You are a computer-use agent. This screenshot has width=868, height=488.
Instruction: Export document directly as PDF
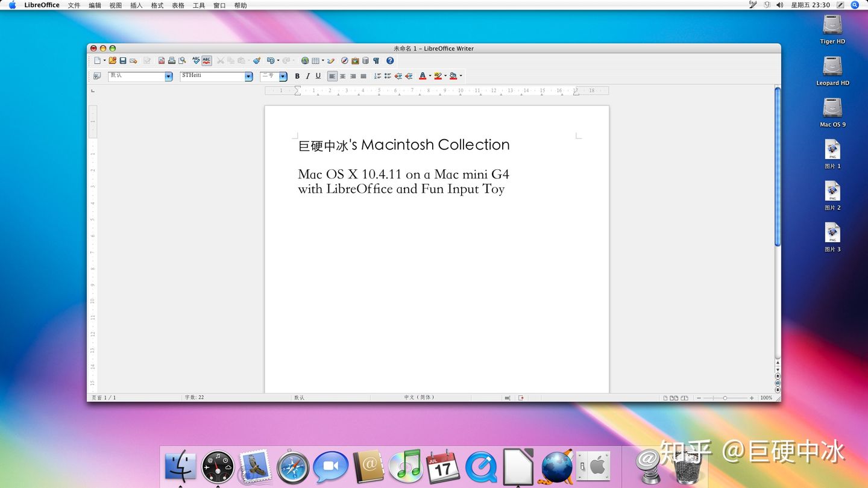click(162, 61)
